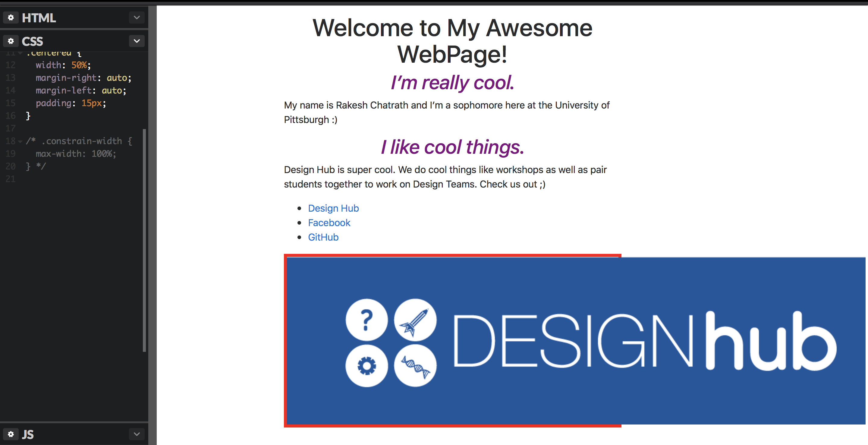868x445 pixels.
Task: Click the 'margin-left: auto;' code line
Action: click(x=81, y=91)
